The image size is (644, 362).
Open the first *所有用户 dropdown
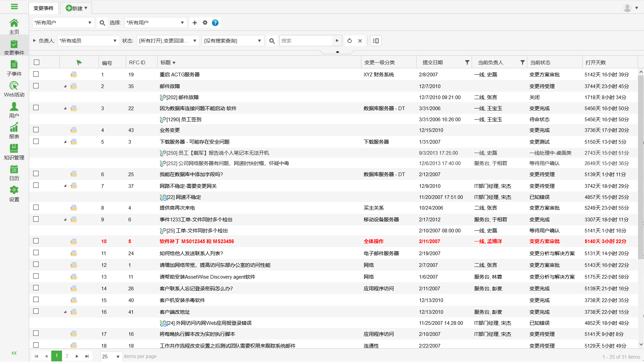[63, 23]
